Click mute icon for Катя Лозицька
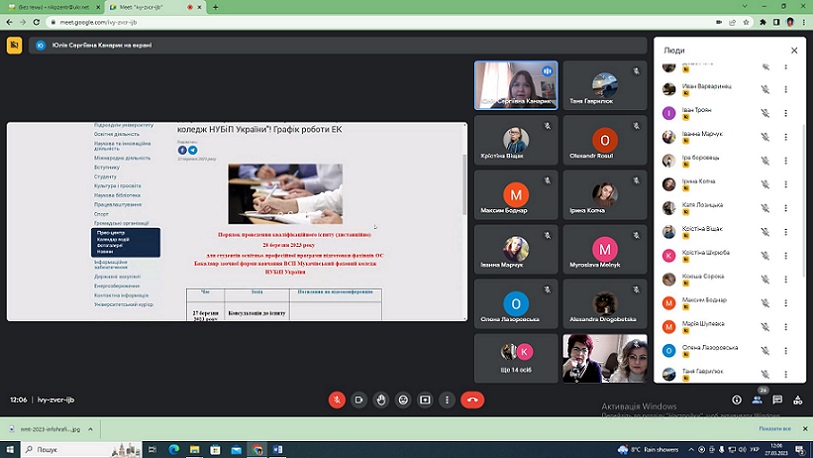813x458 pixels. point(765,208)
